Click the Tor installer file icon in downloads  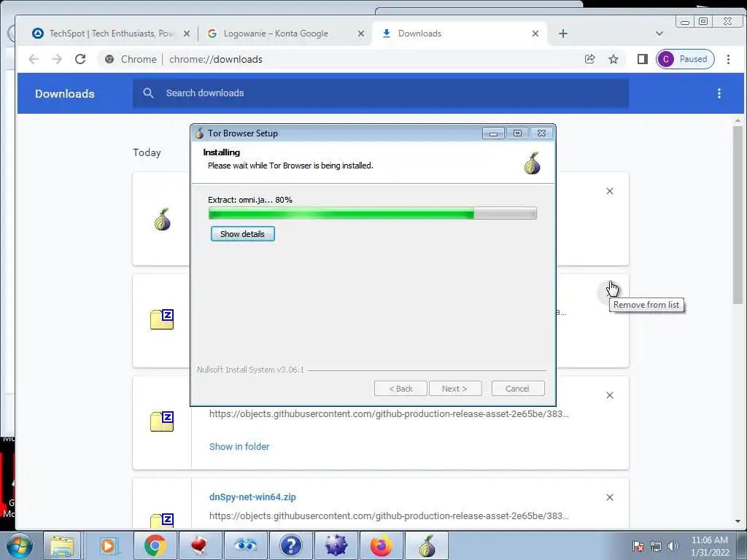pyautogui.click(x=162, y=219)
